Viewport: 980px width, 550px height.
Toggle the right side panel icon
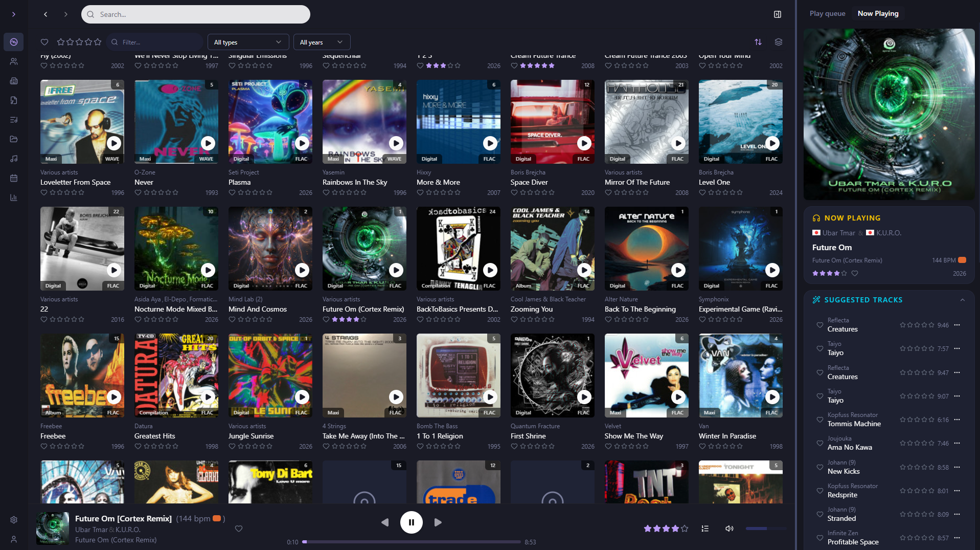click(x=777, y=14)
